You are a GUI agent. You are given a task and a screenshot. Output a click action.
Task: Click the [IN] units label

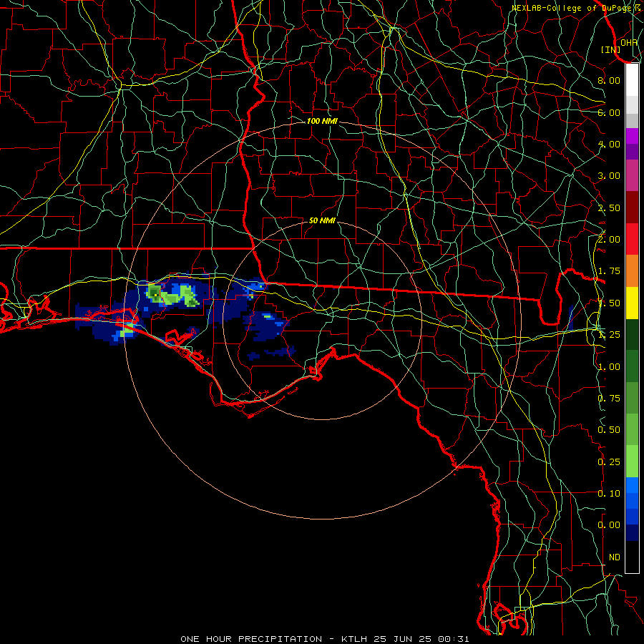(x=611, y=49)
